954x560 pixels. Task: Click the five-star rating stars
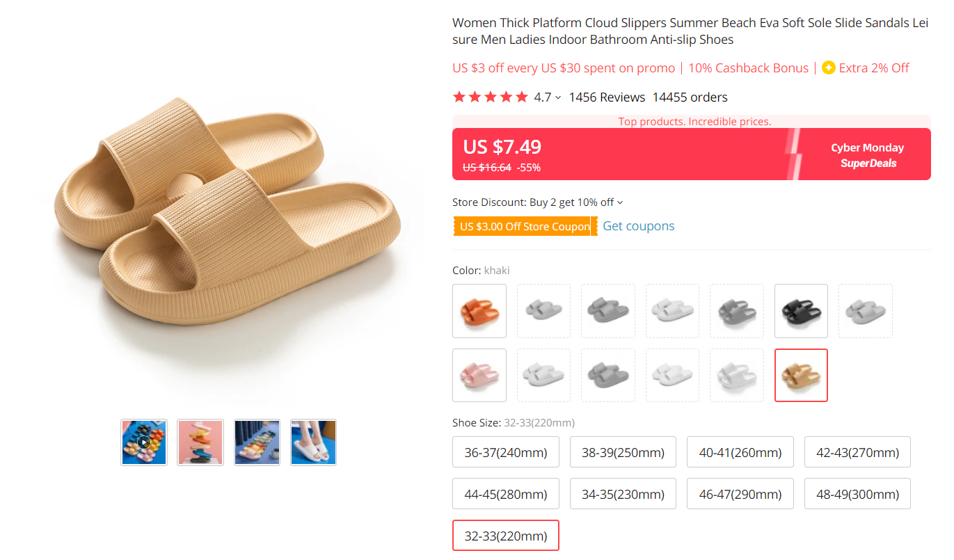point(490,97)
